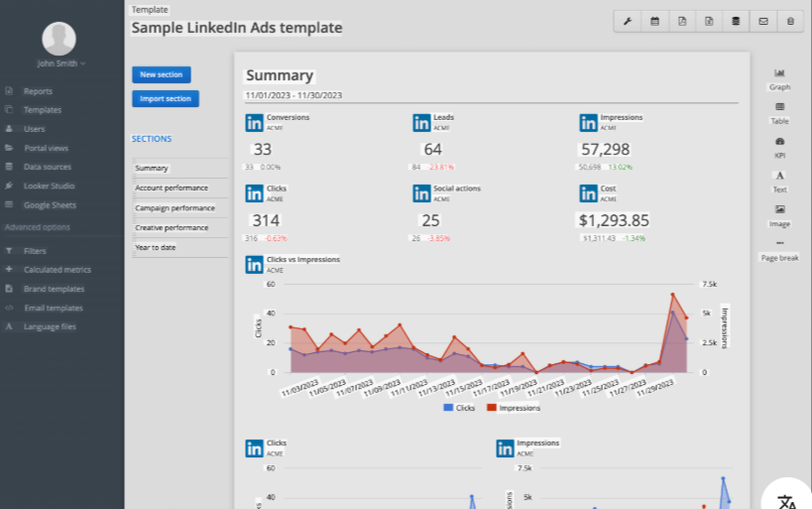Click the 11/01/2023 - 11/30/2023 date range
The image size is (812, 509).
(293, 95)
